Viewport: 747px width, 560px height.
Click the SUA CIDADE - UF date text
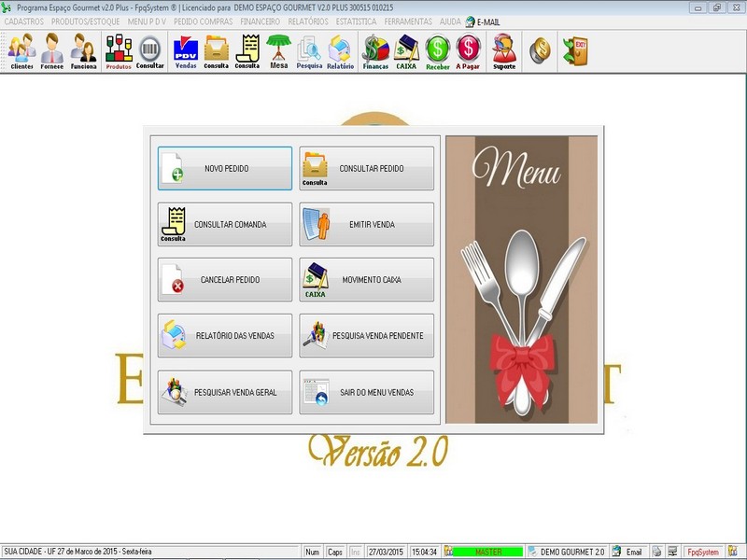point(78,552)
